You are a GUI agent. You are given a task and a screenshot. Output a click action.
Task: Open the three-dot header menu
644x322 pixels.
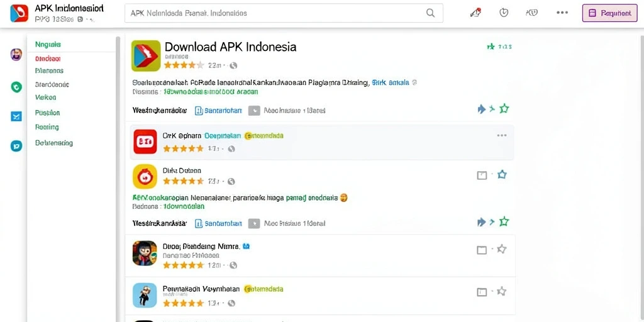[x=562, y=13]
